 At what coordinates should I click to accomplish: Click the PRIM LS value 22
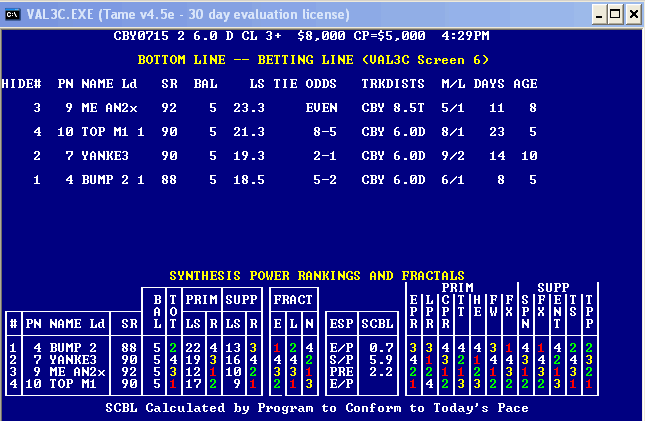(193, 348)
